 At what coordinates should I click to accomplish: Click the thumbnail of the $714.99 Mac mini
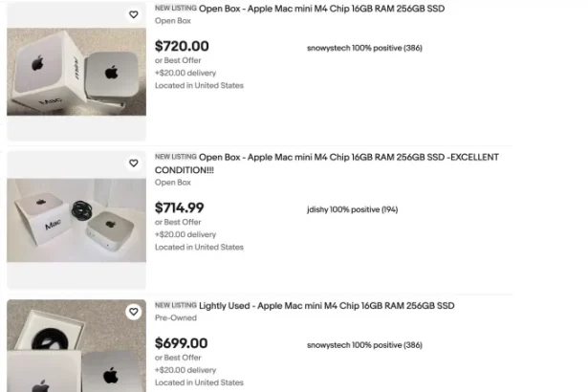[76, 220]
